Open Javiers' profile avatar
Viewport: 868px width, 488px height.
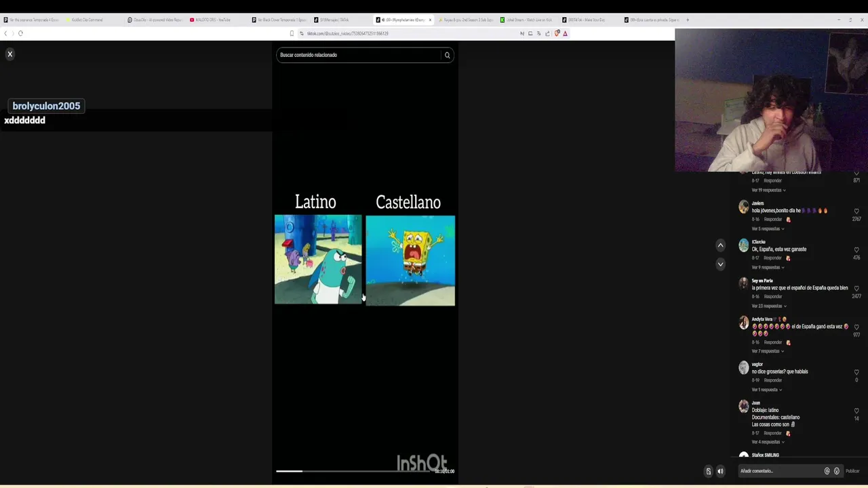pyautogui.click(x=744, y=207)
